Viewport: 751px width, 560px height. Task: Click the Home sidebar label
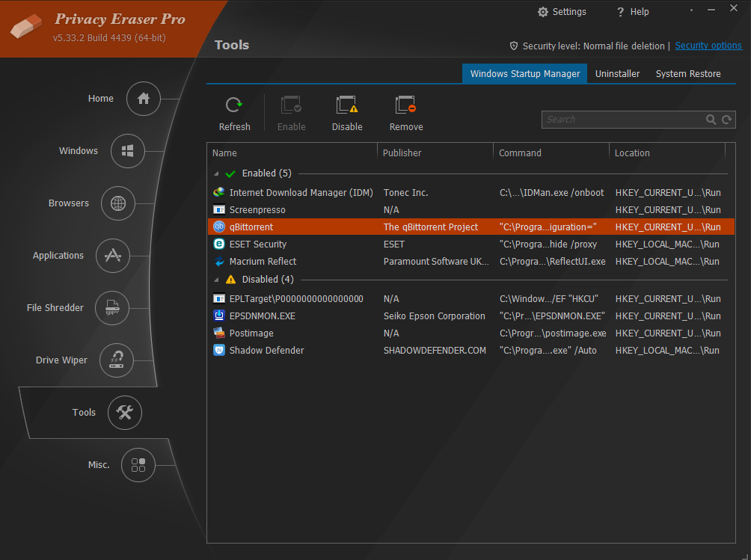pyautogui.click(x=100, y=99)
